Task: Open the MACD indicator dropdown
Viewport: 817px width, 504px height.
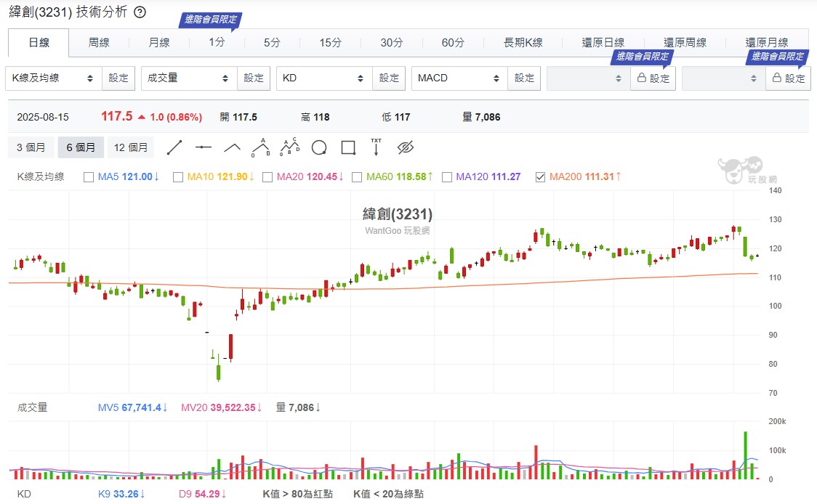Action: click(459, 78)
